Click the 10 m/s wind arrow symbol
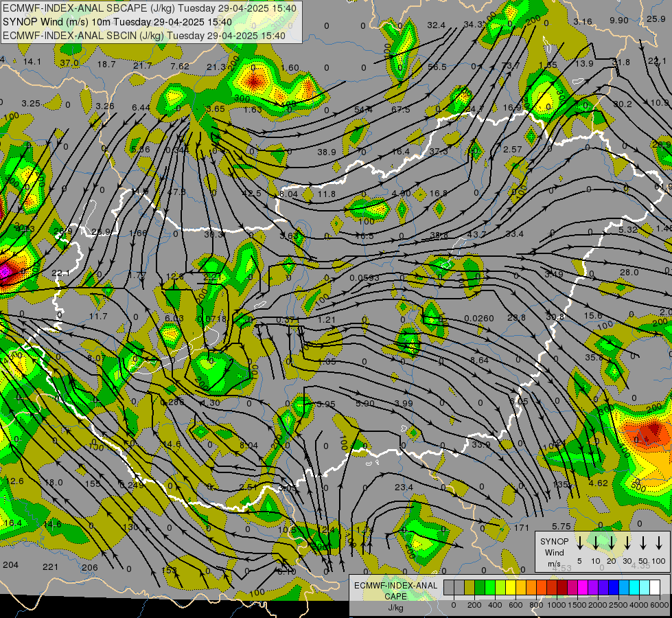Screen dimensions: 672x618 (596, 542)
